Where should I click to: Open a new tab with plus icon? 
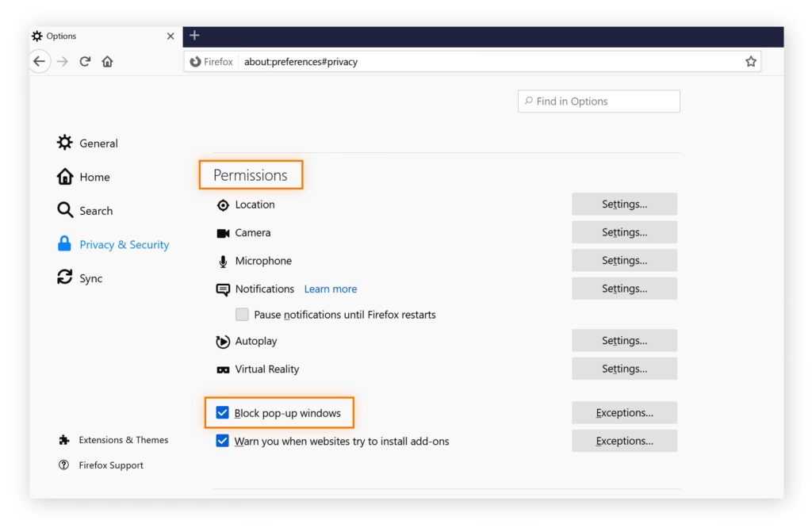tap(194, 36)
